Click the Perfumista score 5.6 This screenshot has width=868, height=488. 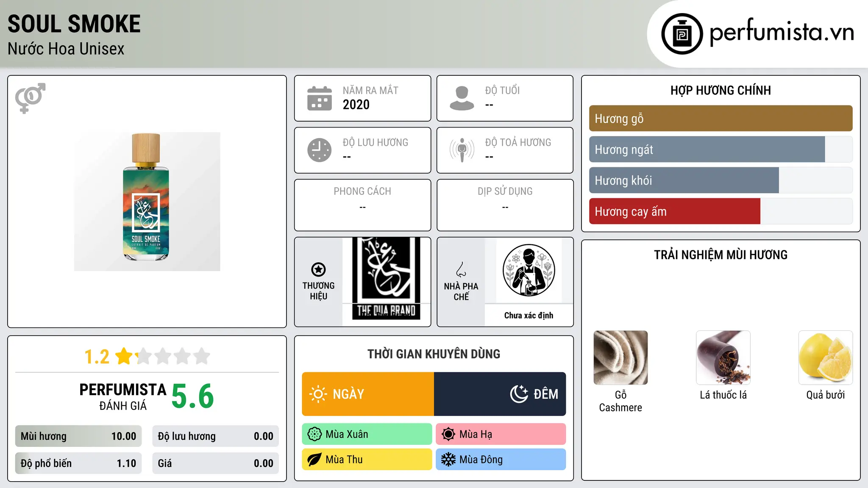(x=193, y=396)
